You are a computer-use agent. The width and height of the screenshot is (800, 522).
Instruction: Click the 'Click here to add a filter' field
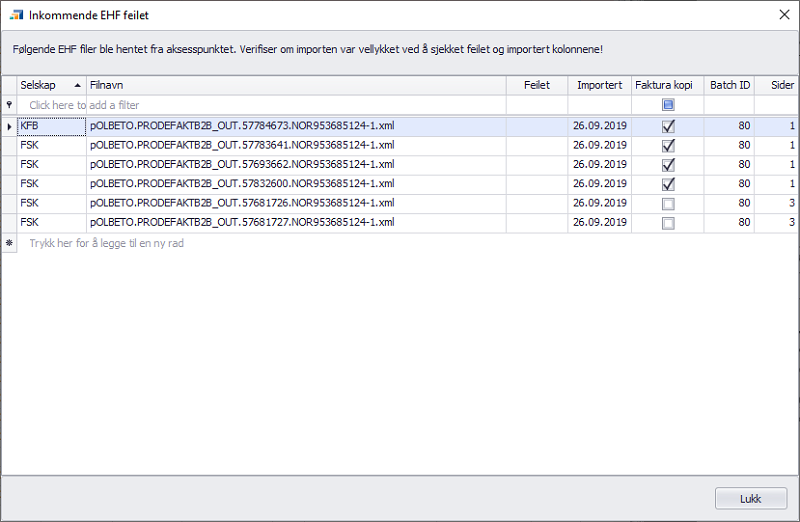pyautogui.click(x=84, y=105)
